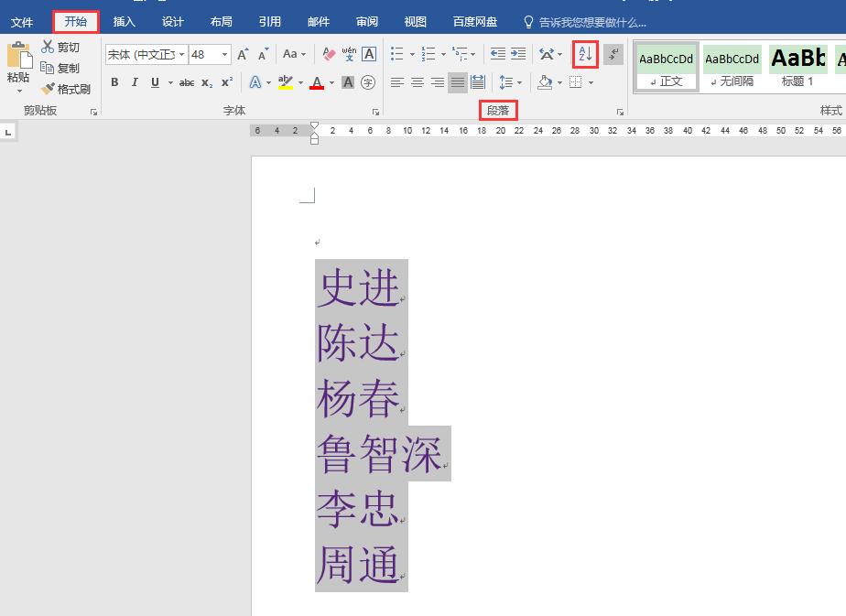
Task: Switch to the 审阅 ribbon tab
Action: coord(366,21)
